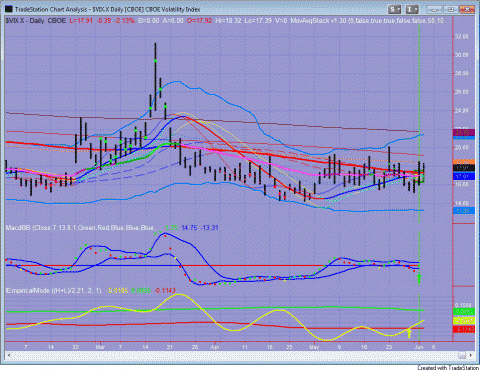Click the horizontal scrollbar thumb
This screenshot has height=371, width=480.
[462, 355]
